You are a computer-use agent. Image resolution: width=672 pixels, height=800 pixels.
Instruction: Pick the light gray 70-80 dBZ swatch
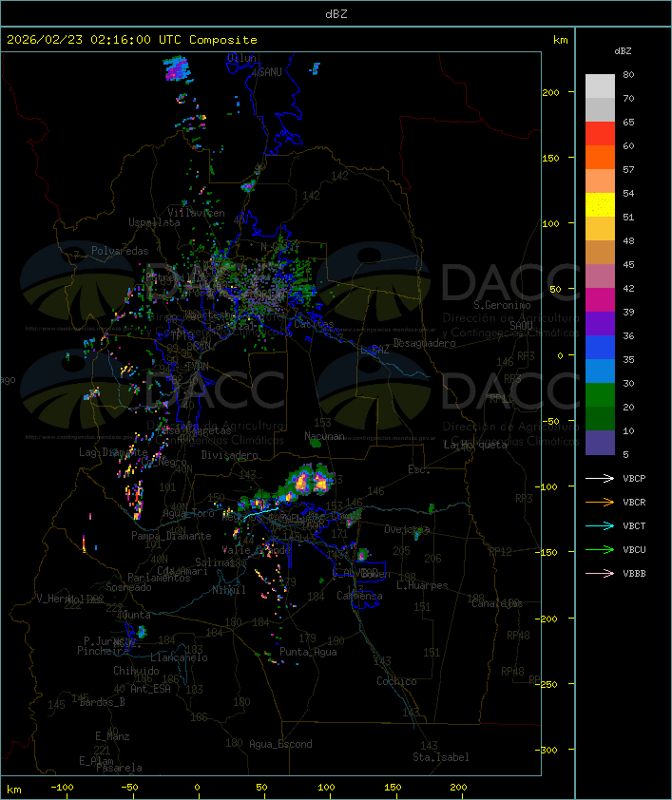click(600, 86)
